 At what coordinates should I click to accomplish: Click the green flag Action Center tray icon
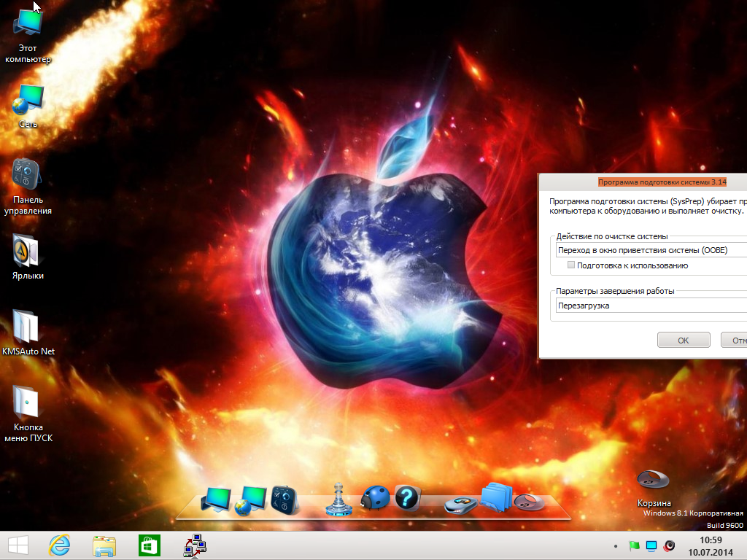point(634,545)
